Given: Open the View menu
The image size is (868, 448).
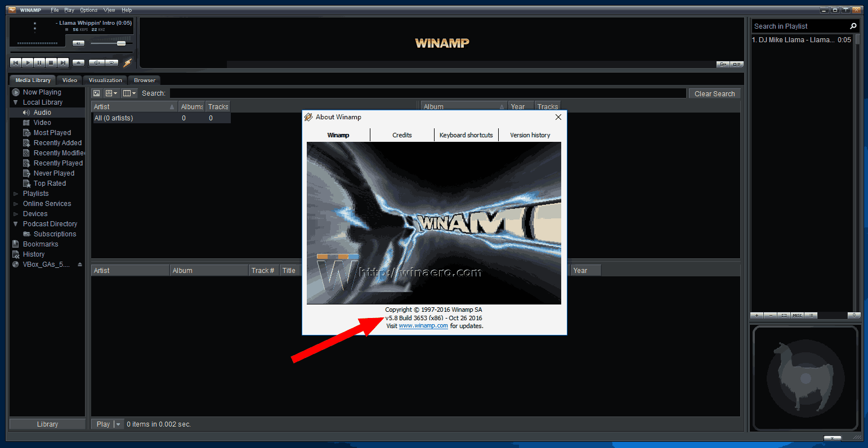Looking at the screenshot, I should (x=109, y=10).
